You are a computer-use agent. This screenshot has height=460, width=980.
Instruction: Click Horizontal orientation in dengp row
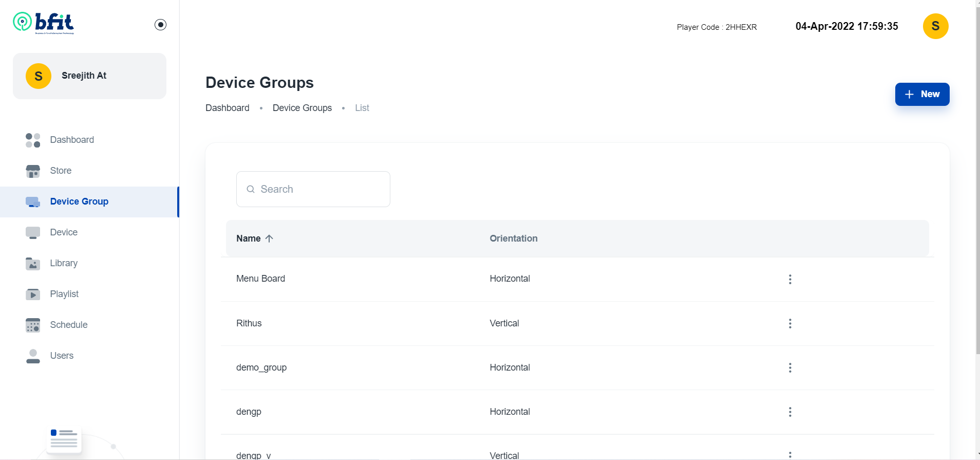click(x=510, y=412)
